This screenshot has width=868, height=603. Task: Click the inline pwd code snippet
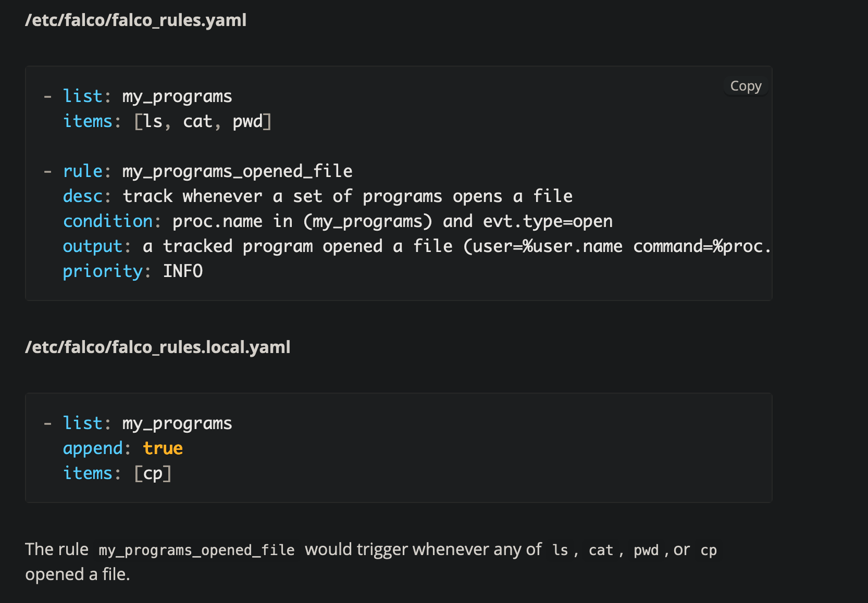point(646,549)
